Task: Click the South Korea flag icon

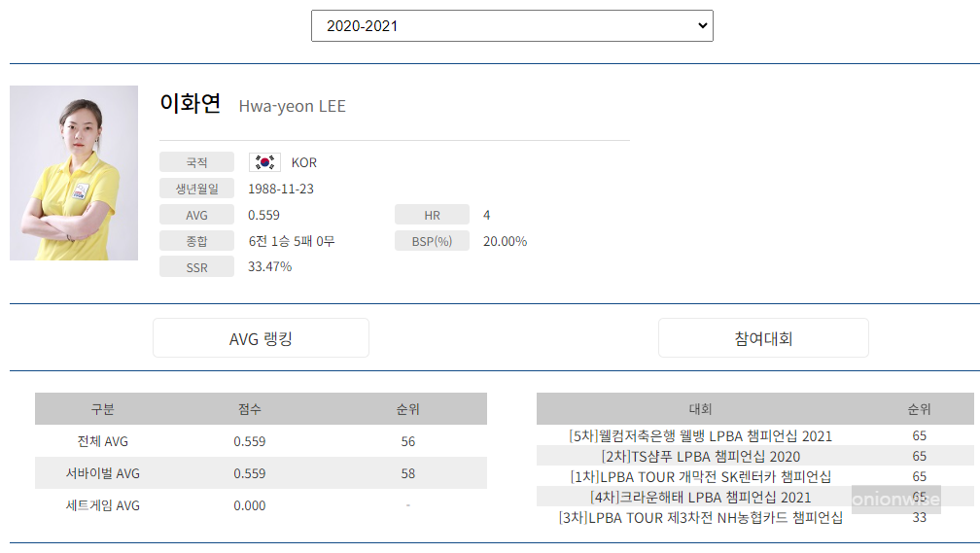Action: coord(264,162)
